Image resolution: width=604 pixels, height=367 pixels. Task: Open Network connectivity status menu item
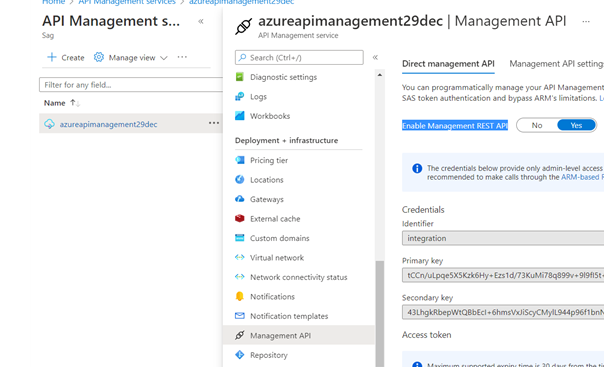tap(299, 277)
